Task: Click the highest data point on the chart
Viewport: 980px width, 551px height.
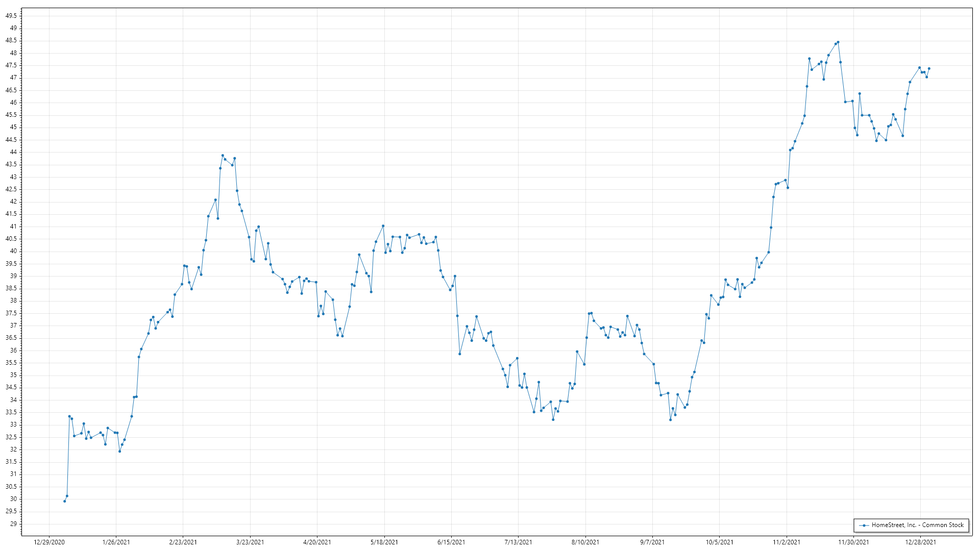Action: 838,42
